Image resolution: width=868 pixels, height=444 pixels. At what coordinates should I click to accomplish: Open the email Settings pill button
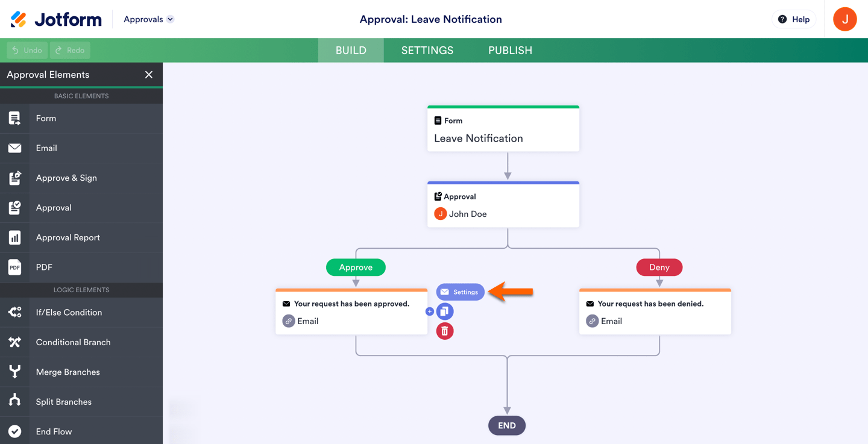460,292
